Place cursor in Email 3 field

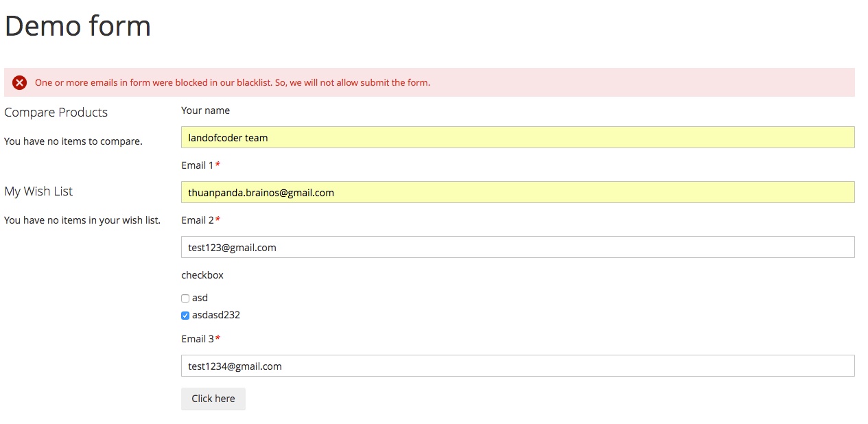tap(517, 366)
